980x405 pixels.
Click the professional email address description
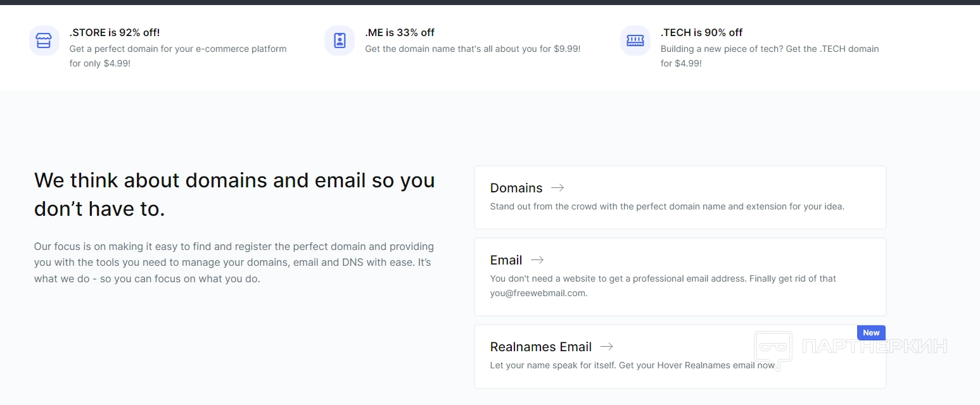coord(663,285)
